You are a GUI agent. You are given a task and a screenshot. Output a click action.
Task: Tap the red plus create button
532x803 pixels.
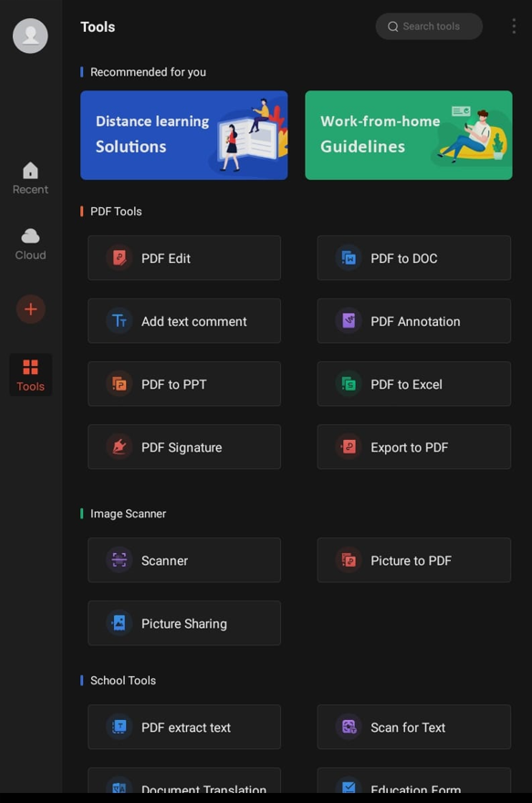click(31, 309)
